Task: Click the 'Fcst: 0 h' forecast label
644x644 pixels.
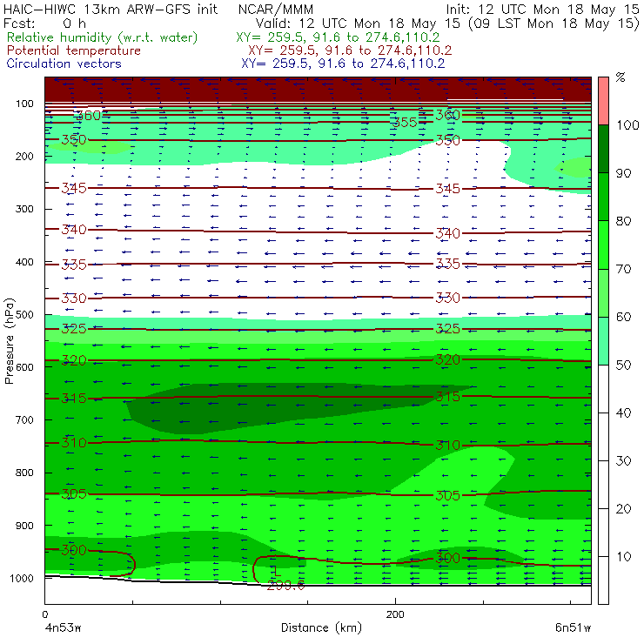Action: 44,23
